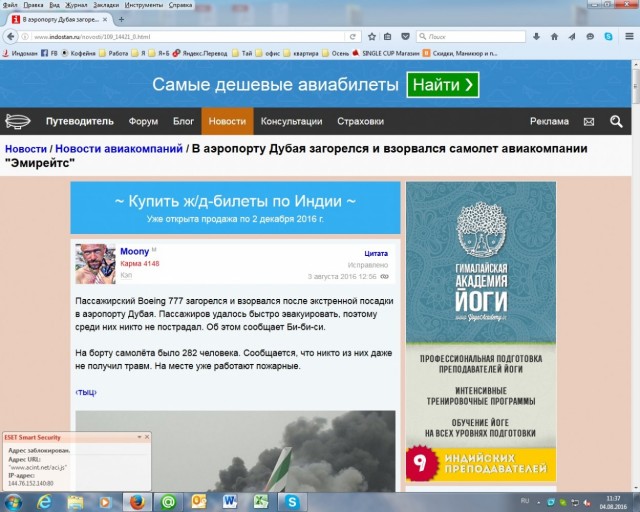Open the 'Новости авиакомпаний' breadcrumb link
The width and height of the screenshot is (640, 512).
(118, 149)
